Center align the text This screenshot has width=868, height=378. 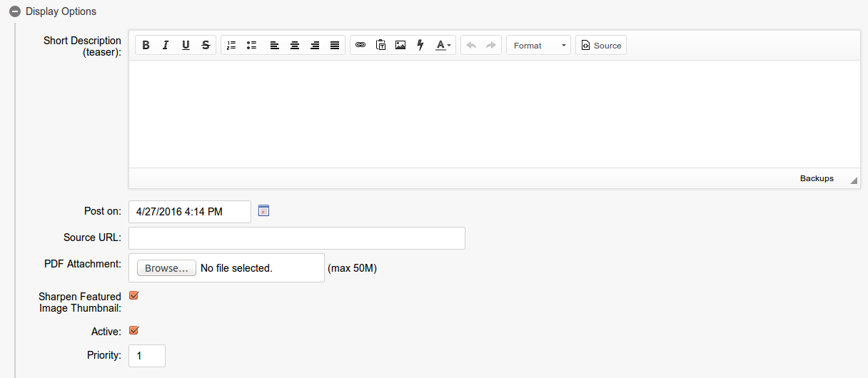point(294,45)
